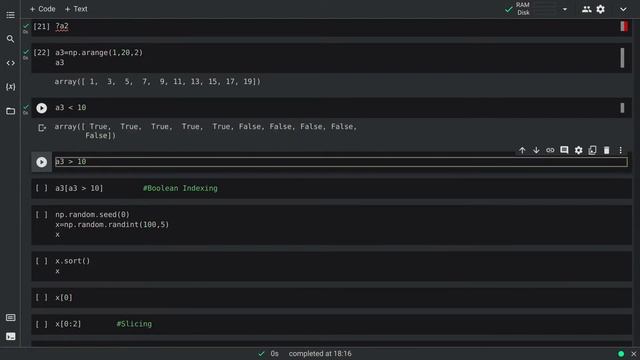Add a comment to the selected cell
Screen dimensions: 640x360
tap(564, 150)
